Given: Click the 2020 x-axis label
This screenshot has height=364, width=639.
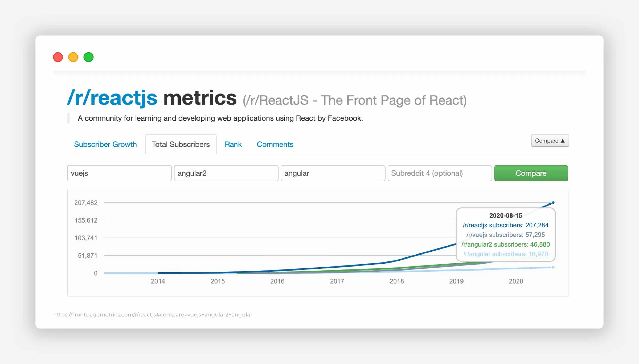Looking at the screenshot, I should [x=516, y=281].
